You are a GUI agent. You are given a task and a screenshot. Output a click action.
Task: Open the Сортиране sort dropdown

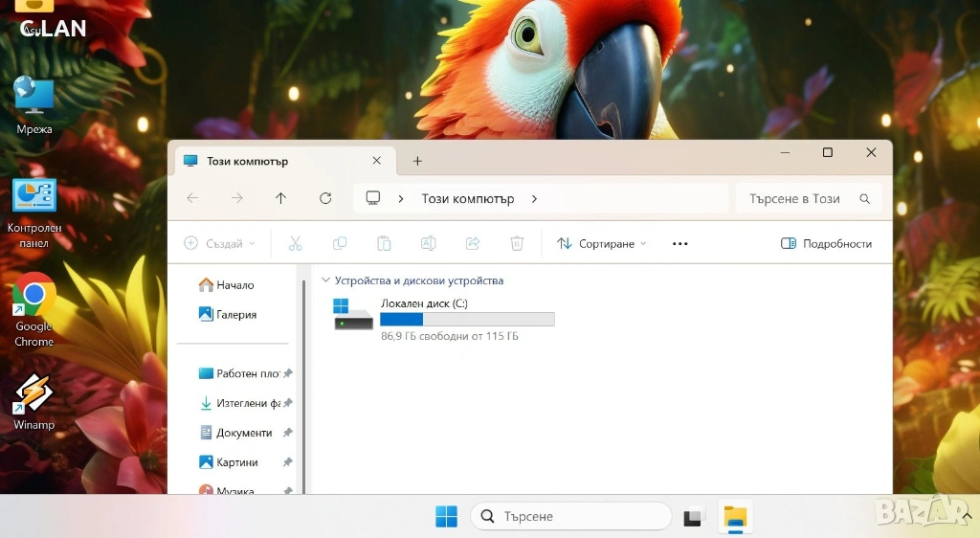click(601, 243)
